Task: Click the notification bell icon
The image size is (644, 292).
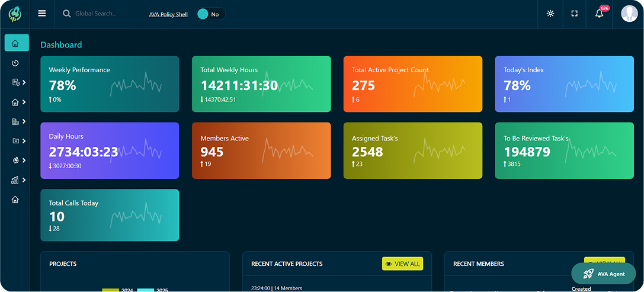Action: [x=600, y=14]
